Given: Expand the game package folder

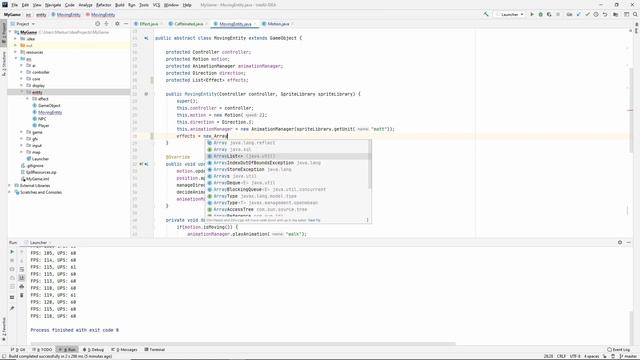Looking at the screenshot, I should pyautogui.click(x=21, y=132).
